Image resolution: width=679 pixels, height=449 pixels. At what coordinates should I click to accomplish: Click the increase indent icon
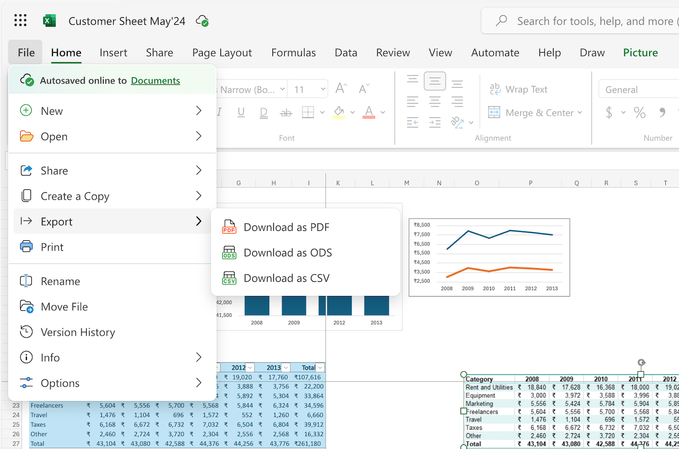(x=433, y=122)
